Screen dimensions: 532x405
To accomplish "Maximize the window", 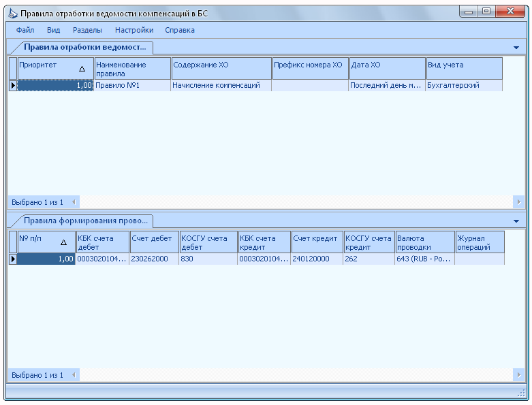I will pos(486,12).
